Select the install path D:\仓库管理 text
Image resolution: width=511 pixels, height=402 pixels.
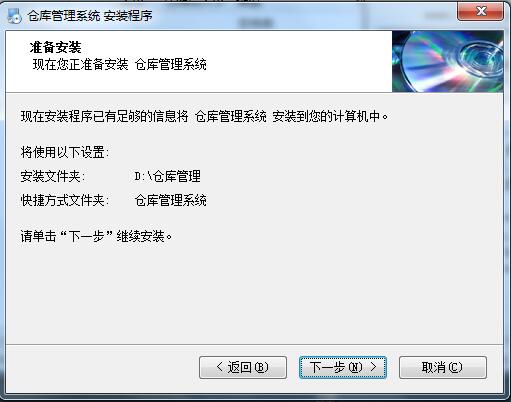click(x=168, y=176)
